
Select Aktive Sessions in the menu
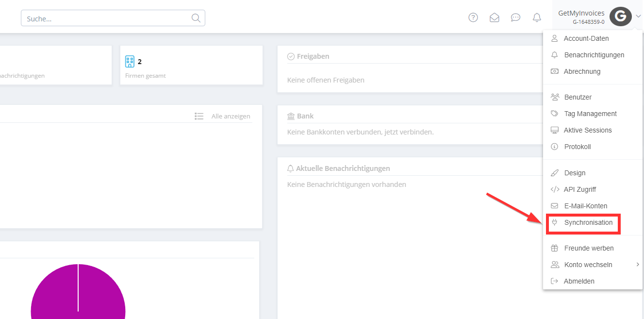tap(588, 130)
